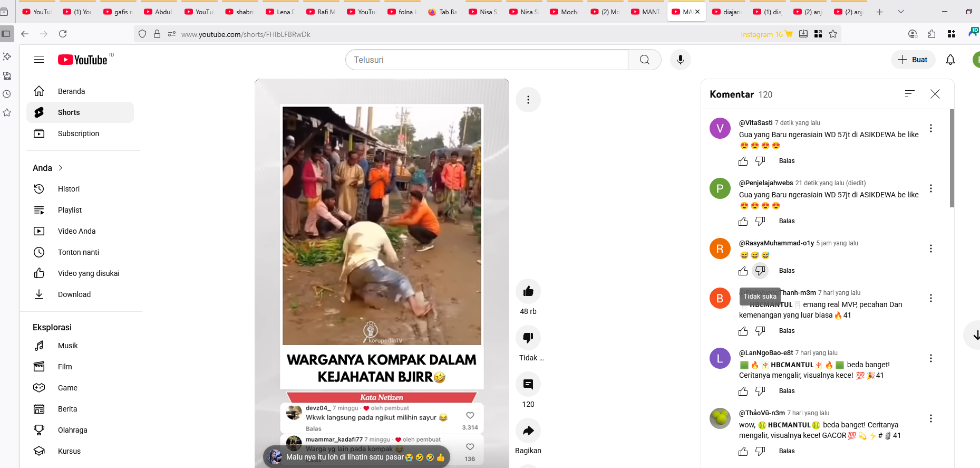The height and width of the screenshot is (468, 980).
Task: Click the Film clapperboard icon
Action: [39, 367]
